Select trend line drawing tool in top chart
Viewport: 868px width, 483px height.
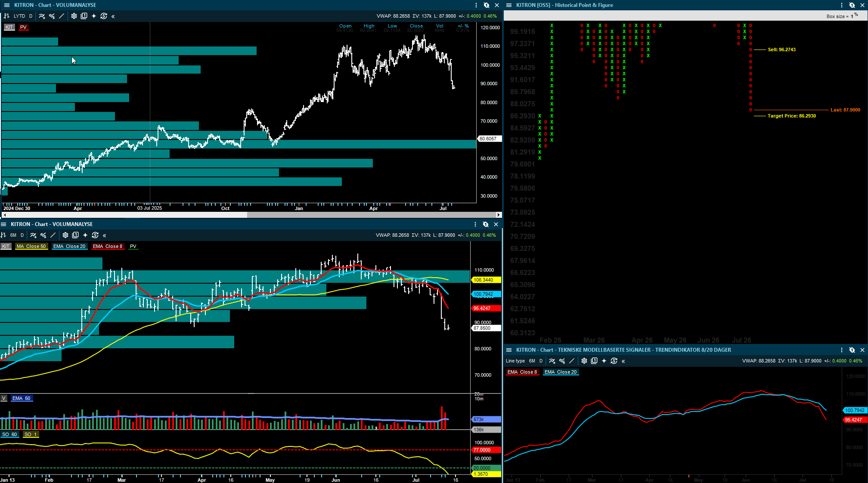click(62, 16)
